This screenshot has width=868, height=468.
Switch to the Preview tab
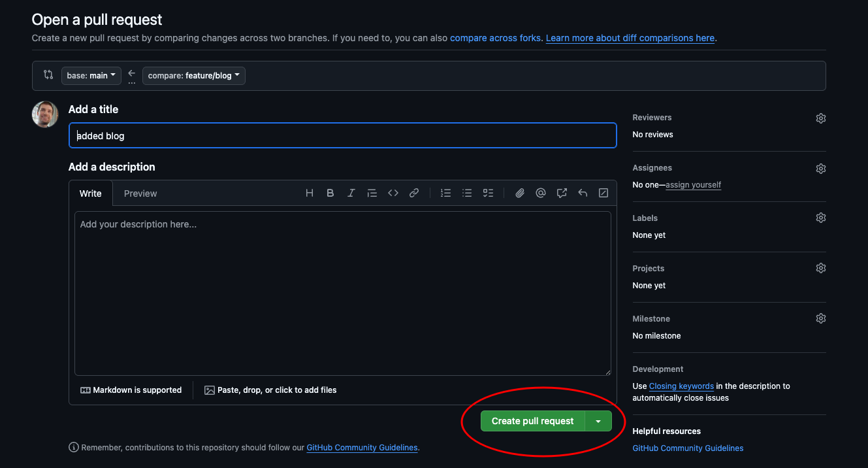click(x=140, y=193)
